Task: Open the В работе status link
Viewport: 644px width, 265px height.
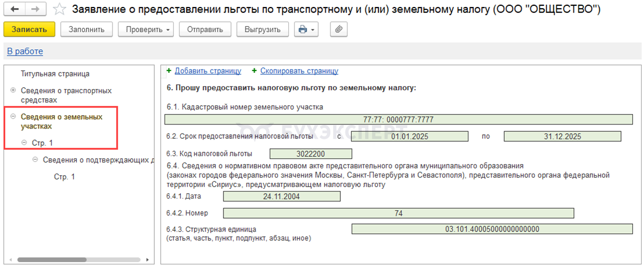Action: coord(25,51)
